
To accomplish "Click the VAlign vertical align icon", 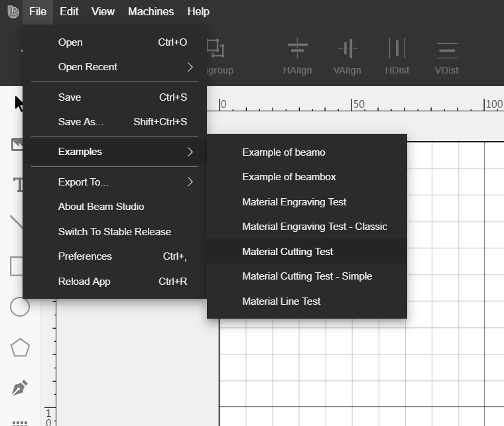I will coord(347,50).
